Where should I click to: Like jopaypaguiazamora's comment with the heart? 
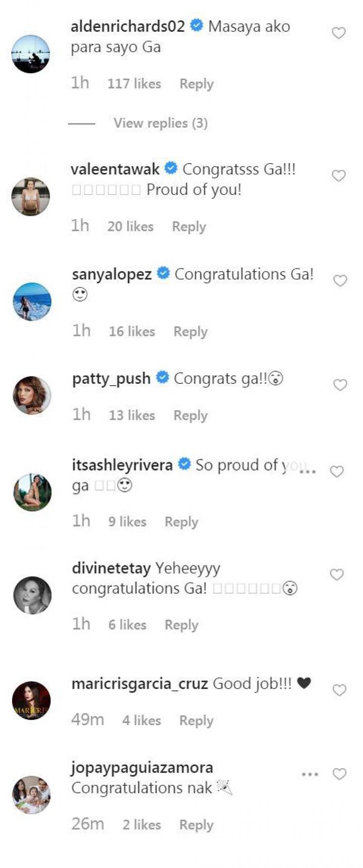[x=339, y=774]
